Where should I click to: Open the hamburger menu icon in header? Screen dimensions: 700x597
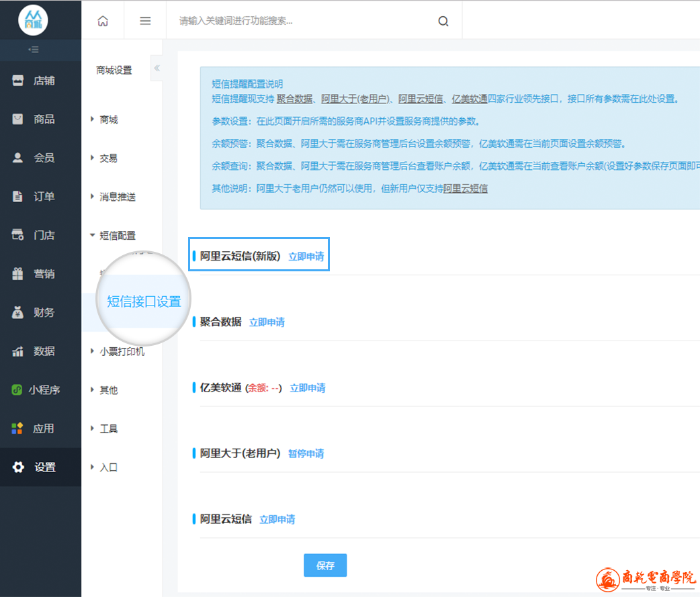(x=145, y=21)
